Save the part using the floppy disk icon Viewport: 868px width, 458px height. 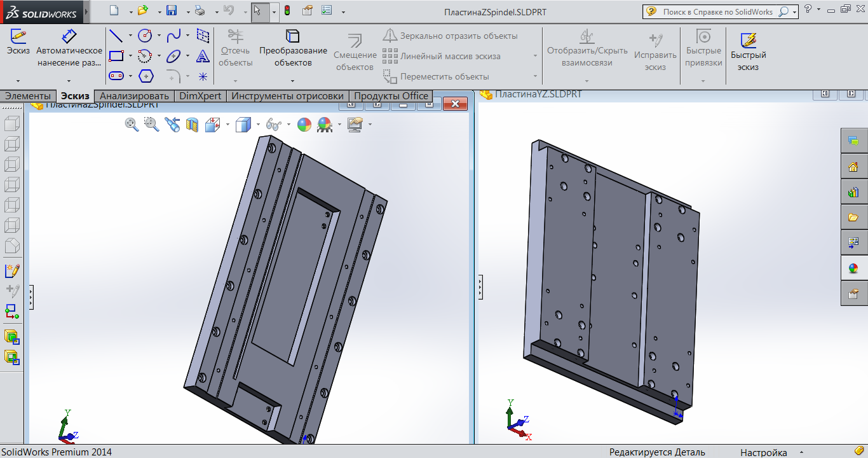point(172,11)
